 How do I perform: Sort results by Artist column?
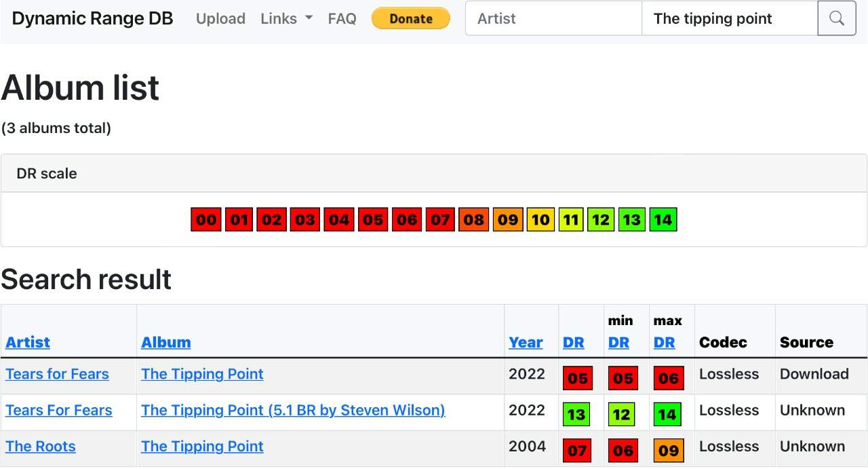(x=28, y=342)
